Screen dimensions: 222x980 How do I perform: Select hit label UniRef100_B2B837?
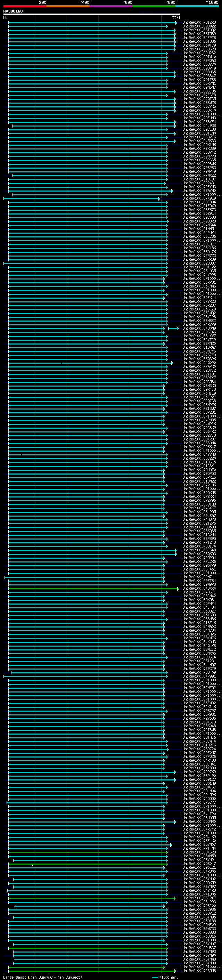click(199, 263)
